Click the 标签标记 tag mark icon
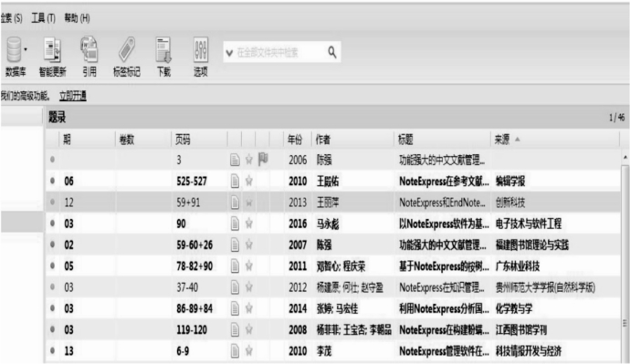 pyautogui.click(x=127, y=49)
